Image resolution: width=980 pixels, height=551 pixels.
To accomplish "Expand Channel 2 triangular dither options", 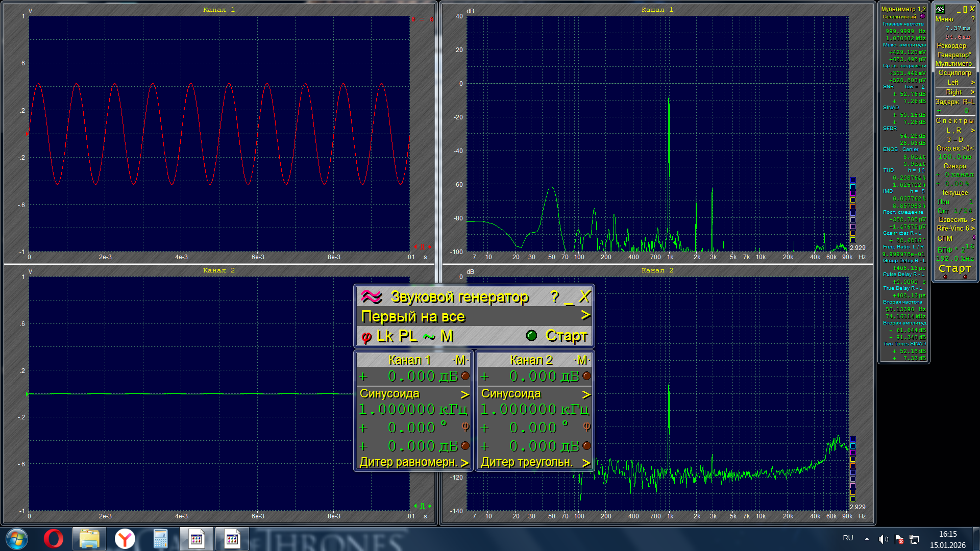I will pyautogui.click(x=585, y=462).
